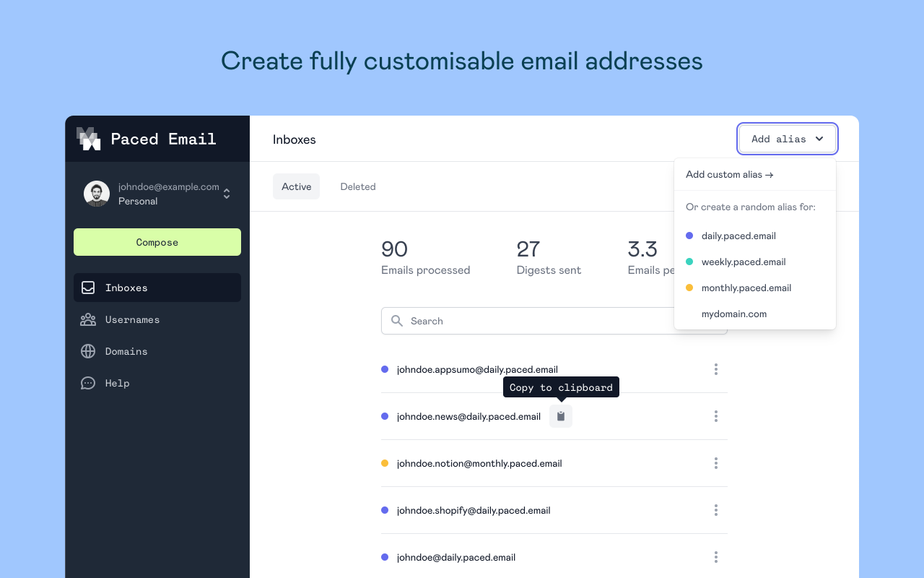Copy johndoe.news alias with the clipboard icon
The image size is (924, 578).
(x=561, y=415)
